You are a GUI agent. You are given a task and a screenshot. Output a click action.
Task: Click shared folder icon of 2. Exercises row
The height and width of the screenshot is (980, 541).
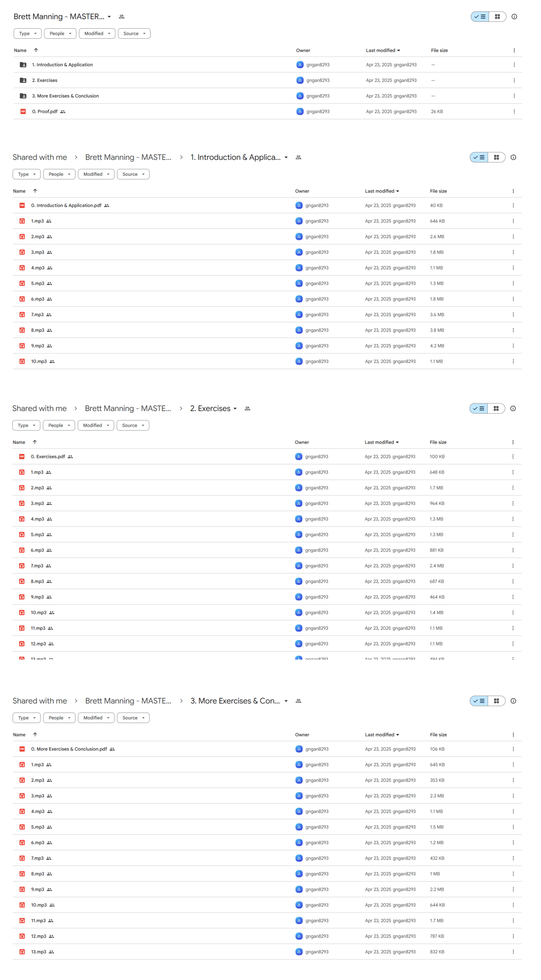tap(23, 80)
